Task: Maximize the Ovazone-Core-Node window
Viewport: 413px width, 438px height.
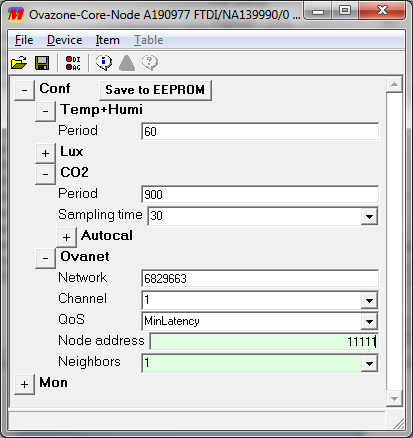Action: (345, 11)
